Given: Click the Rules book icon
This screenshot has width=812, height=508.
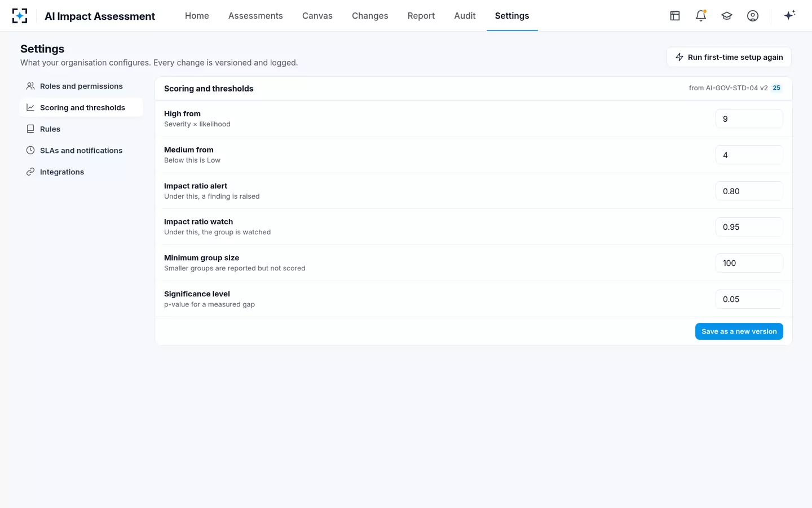Looking at the screenshot, I should [30, 129].
